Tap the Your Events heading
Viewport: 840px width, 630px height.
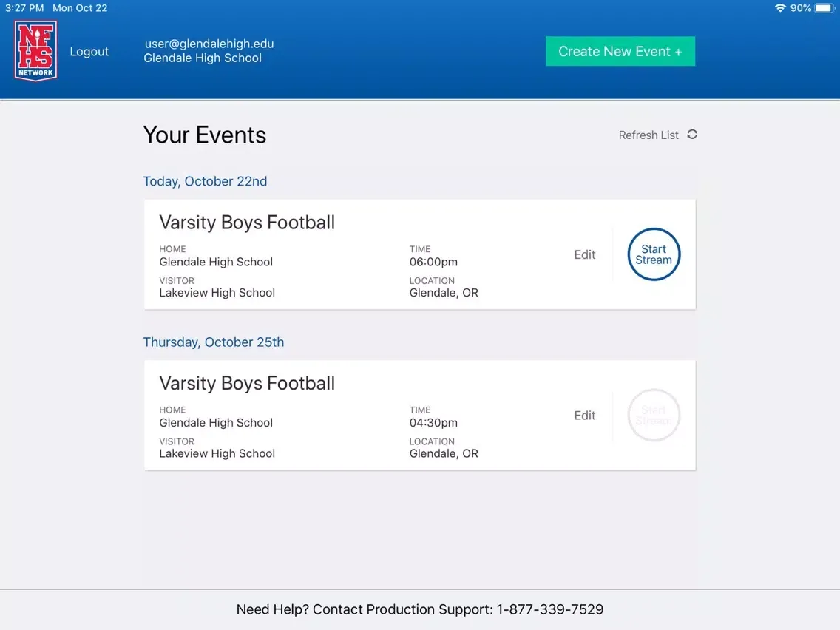click(205, 135)
